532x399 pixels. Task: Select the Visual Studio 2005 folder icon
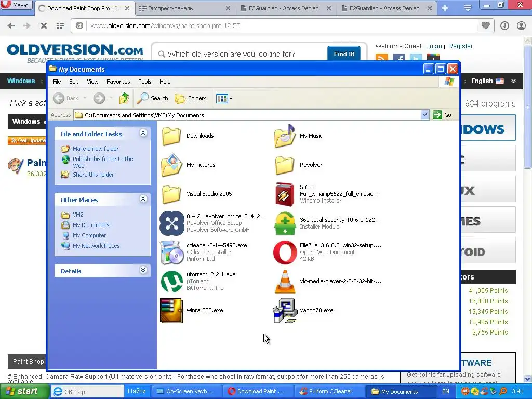pyautogui.click(x=171, y=194)
